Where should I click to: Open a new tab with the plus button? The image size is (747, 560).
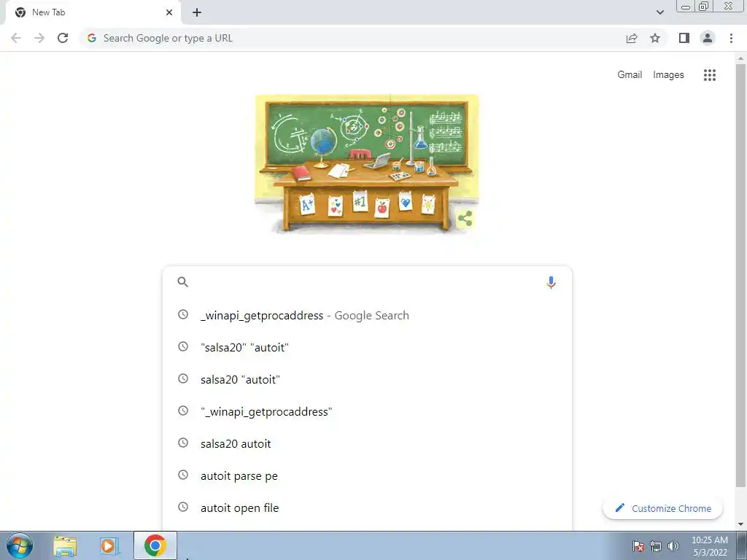pos(197,12)
